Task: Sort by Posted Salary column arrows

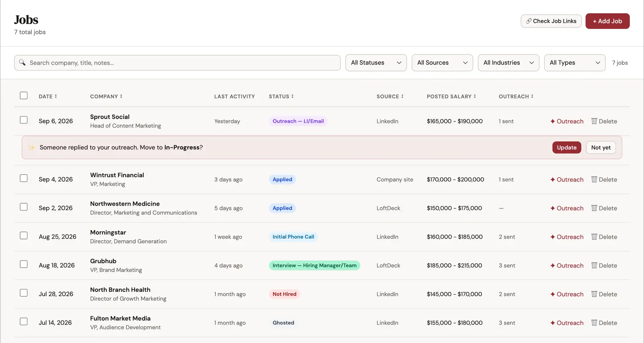Action: coord(475,96)
